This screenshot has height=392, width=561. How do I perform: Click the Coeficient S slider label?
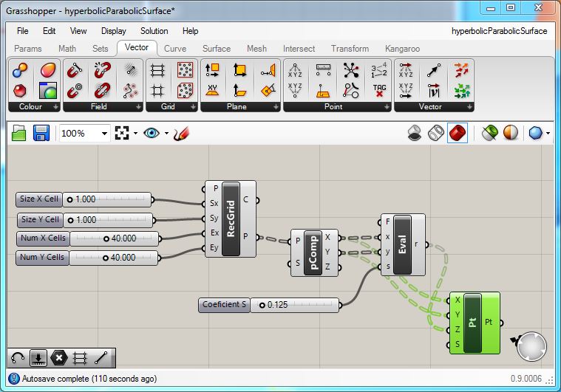tap(224, 305)
